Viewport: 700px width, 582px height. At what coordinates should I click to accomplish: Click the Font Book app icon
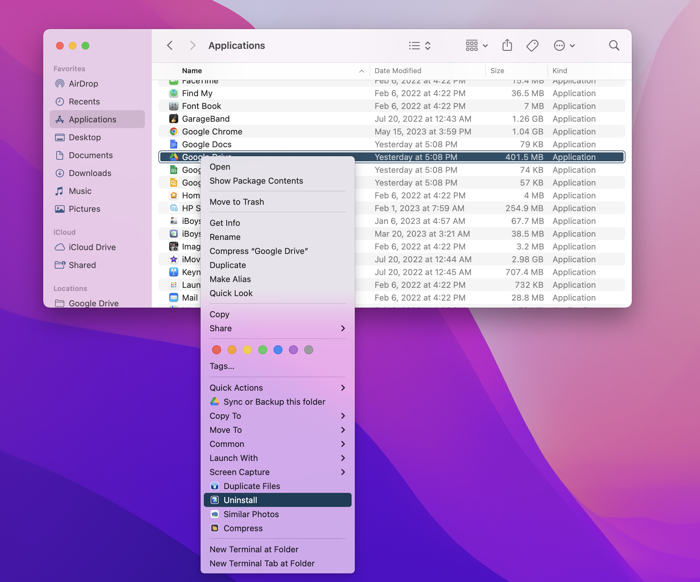pyautogui.click(x=174, y=106)
